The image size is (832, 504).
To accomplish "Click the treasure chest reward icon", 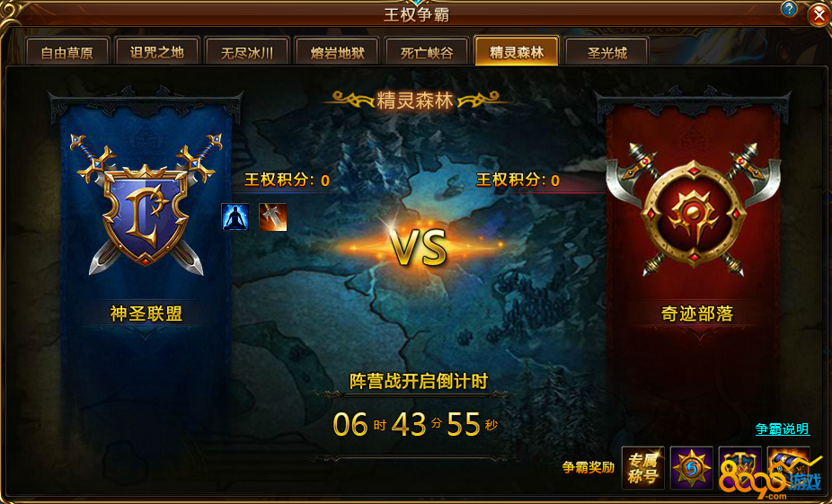I will point(789,467).
